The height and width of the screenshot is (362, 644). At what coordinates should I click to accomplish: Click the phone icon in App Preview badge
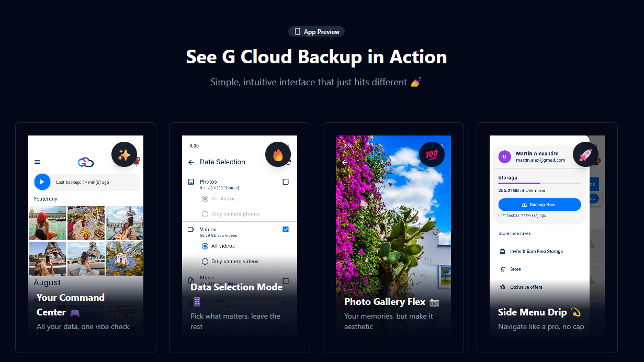tap(298, 31)
